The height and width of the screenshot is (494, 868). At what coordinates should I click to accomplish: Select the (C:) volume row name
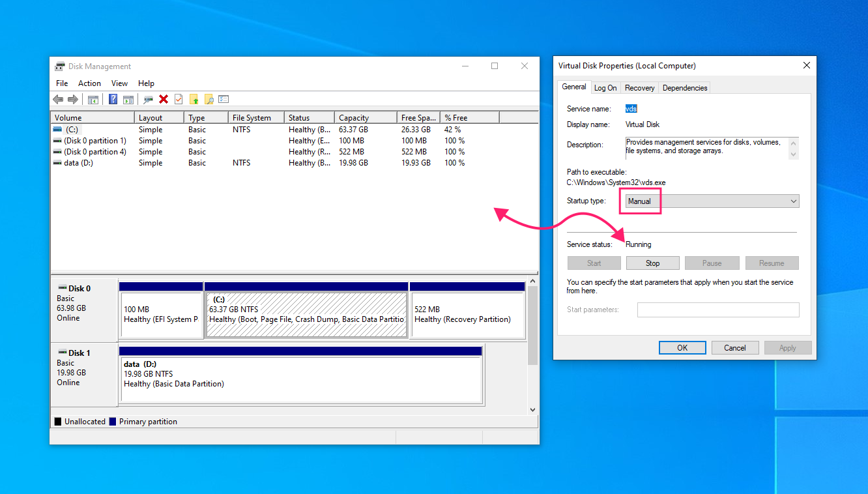(x=72, y=130)
